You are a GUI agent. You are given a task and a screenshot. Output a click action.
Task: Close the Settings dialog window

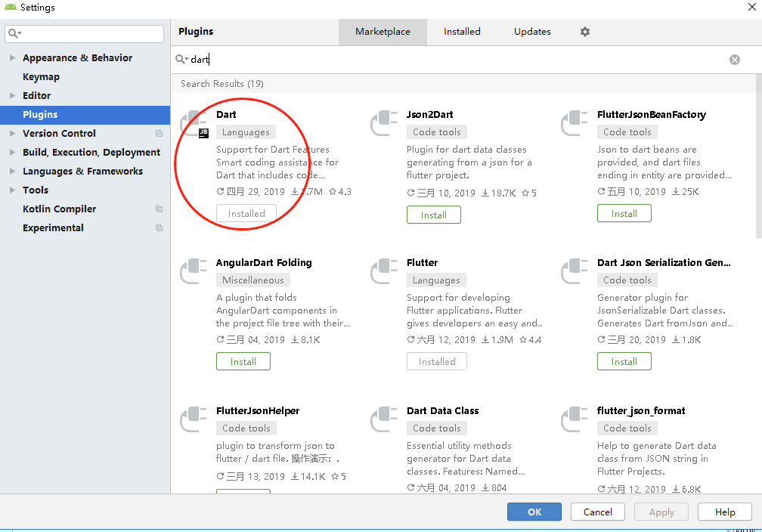[751, 7]
